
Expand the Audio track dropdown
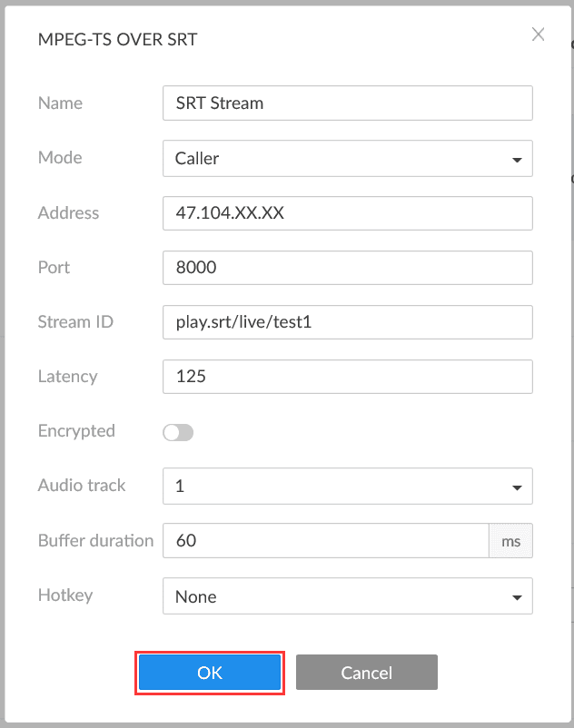coord(347,487)
